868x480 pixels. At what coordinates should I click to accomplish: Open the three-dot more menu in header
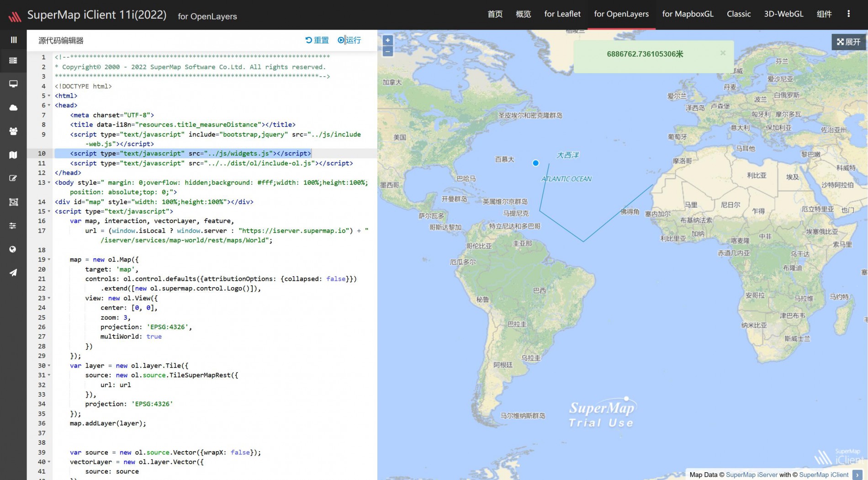848,14
